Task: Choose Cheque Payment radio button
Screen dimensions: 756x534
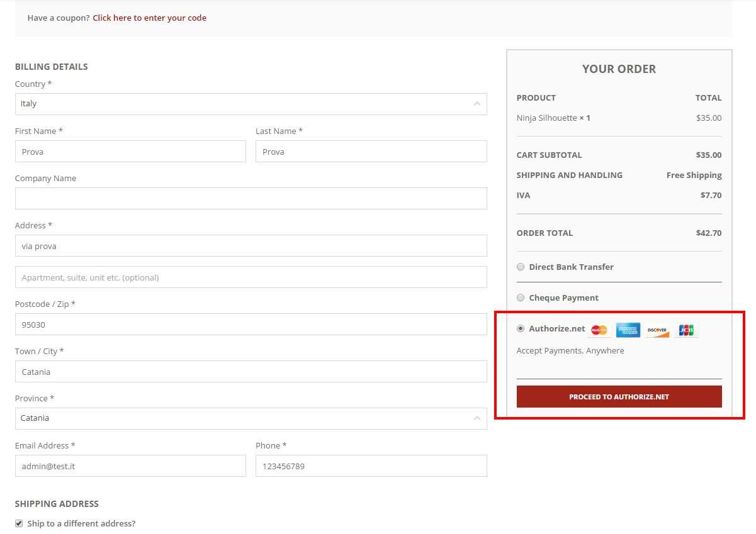Action: (x=521, y=298)
